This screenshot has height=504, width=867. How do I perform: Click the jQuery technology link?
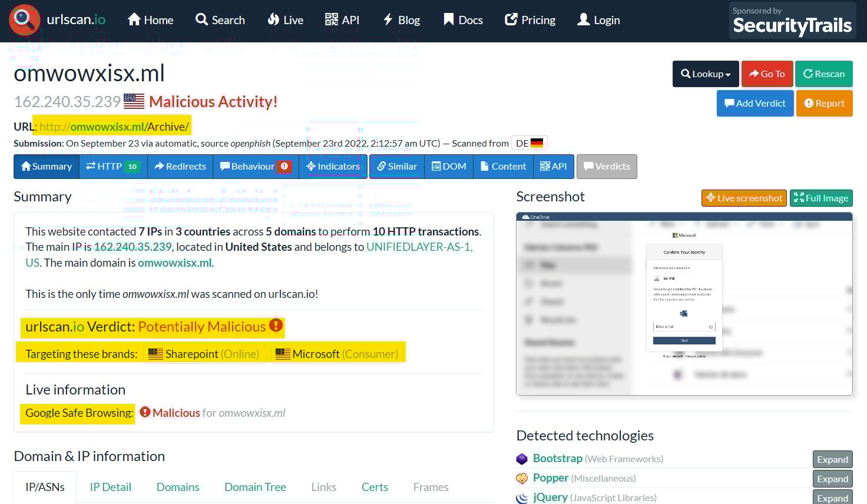tap(550, 498)
